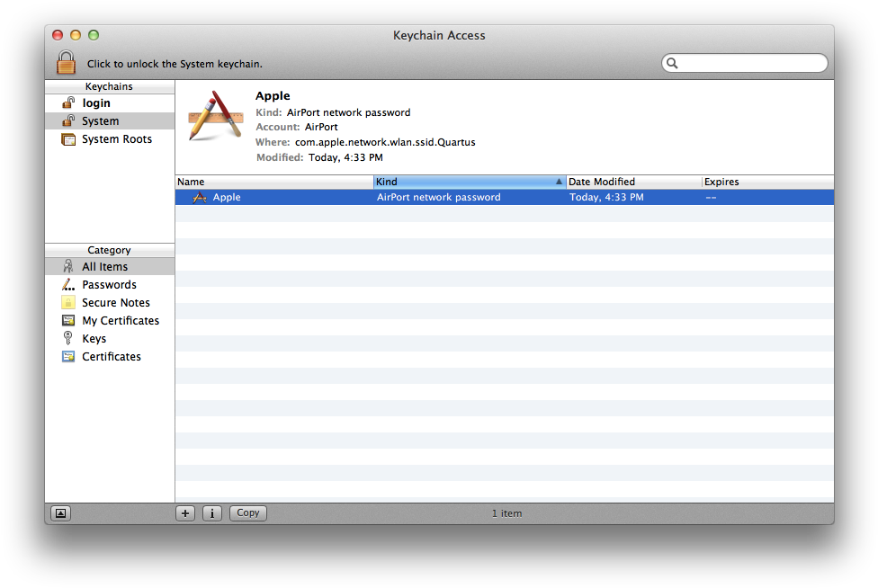
Task: Open info for selected item
Action: pyautogui.click(x=212, y=513)
